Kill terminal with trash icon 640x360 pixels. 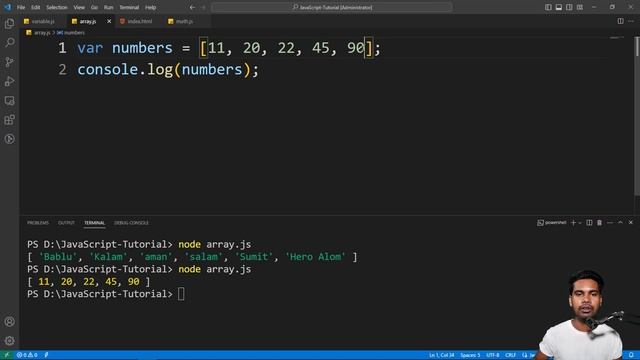[x=600, y=222]
